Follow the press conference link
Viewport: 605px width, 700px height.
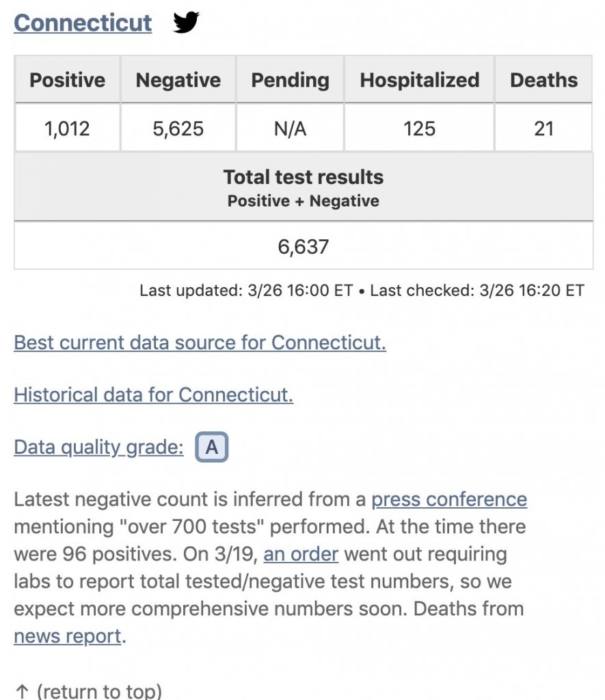tap(449, 500)
